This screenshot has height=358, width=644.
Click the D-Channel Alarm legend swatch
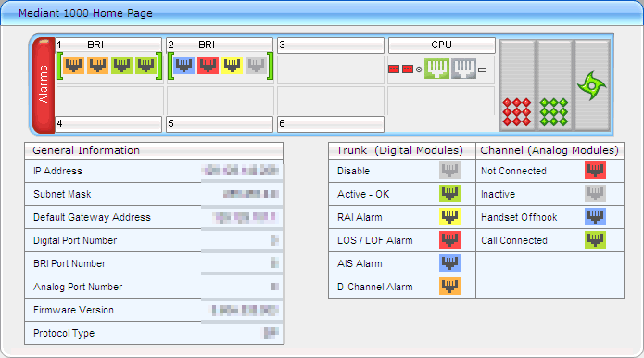point(449,286)
